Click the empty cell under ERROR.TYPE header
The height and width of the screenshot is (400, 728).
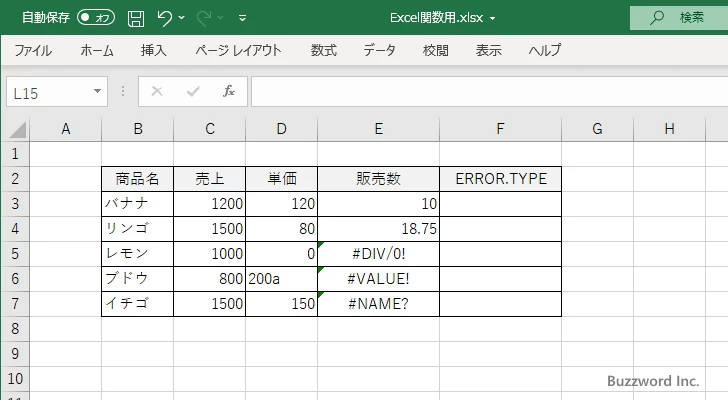(500, 204)
